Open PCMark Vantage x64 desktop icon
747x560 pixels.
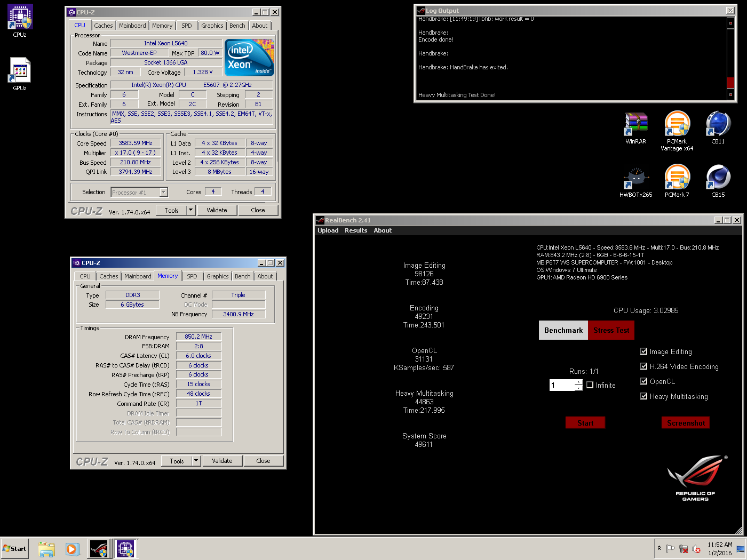(x=677, y=131)
